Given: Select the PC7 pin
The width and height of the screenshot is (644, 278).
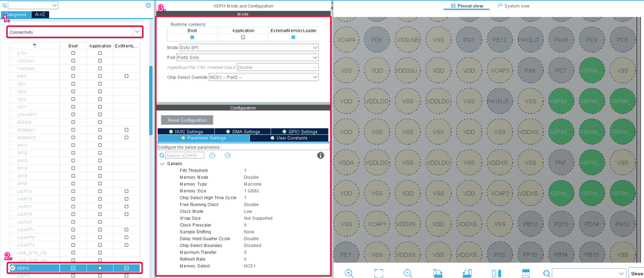Looking at the screenshot, I should [x=561, y=71].
